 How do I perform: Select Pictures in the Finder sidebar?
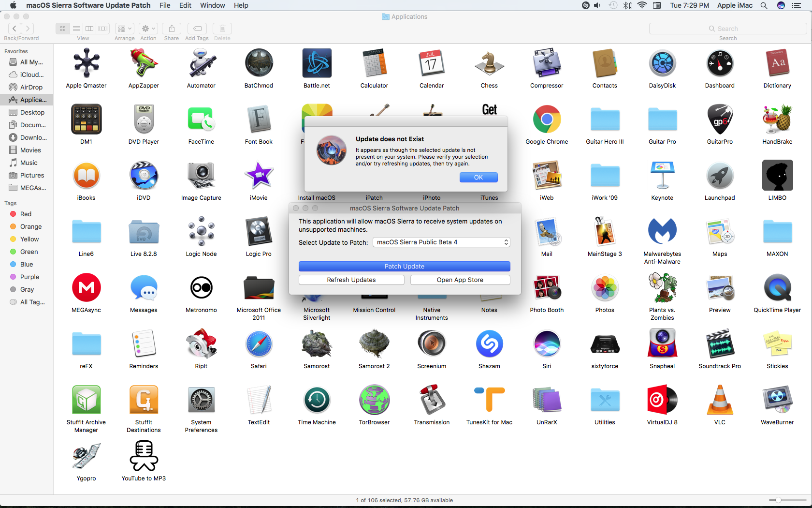(27, 175)
